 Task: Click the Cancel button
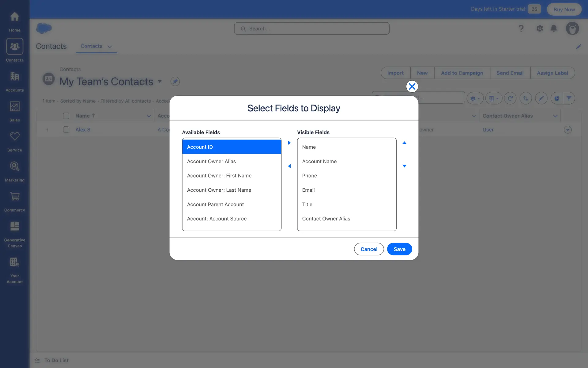(369, 249)
